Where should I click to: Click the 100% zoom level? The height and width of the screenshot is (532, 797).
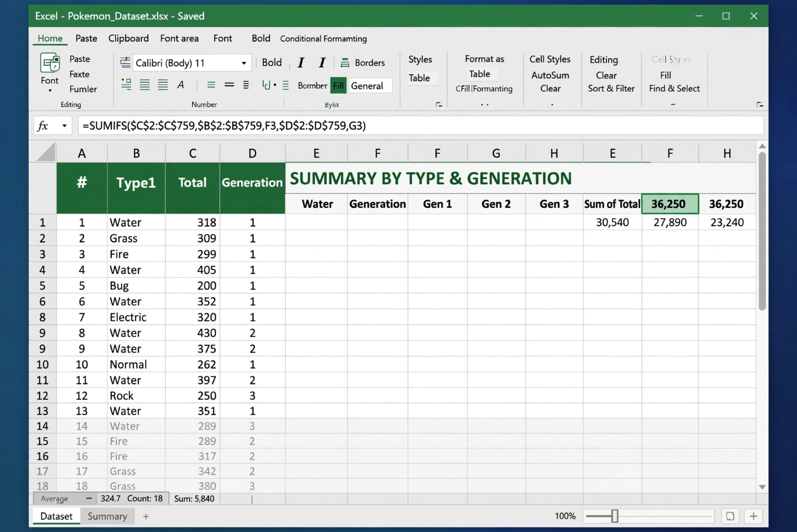point(565,516)
